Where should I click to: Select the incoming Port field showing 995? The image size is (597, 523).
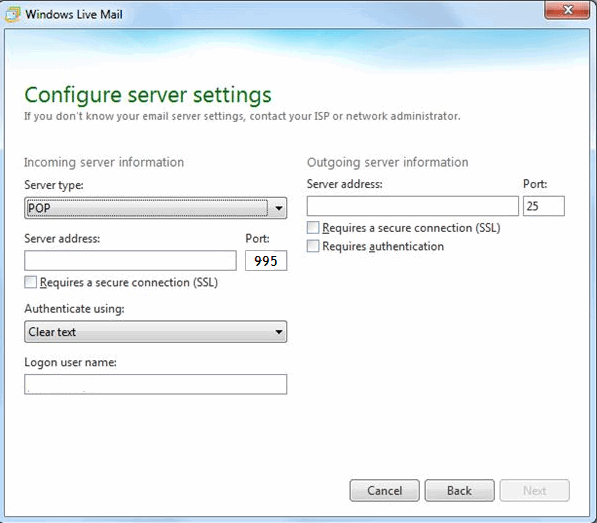266,261
